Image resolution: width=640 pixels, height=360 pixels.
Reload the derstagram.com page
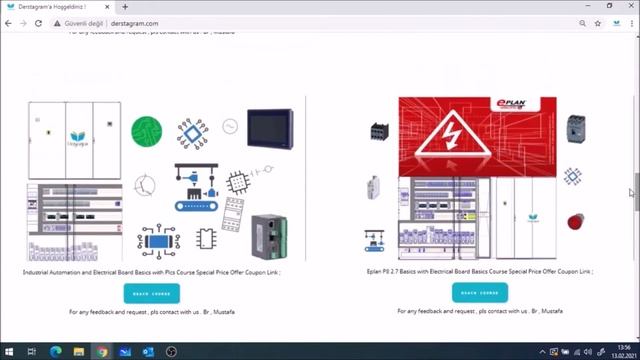click(x=38, y=24)
